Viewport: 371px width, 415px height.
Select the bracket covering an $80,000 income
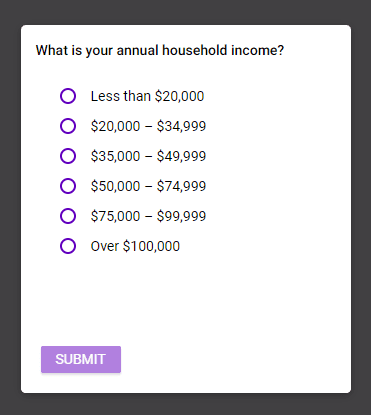click(68, 216)
